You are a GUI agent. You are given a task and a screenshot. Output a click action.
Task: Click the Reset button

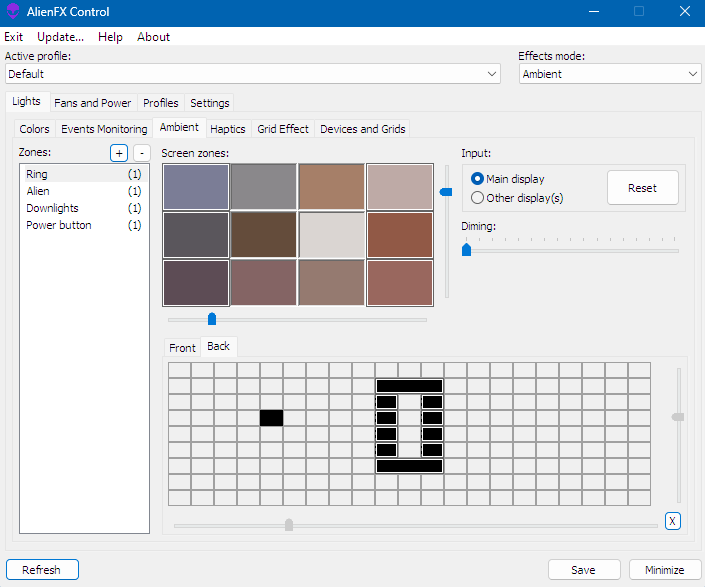click(x=643, y=188)
